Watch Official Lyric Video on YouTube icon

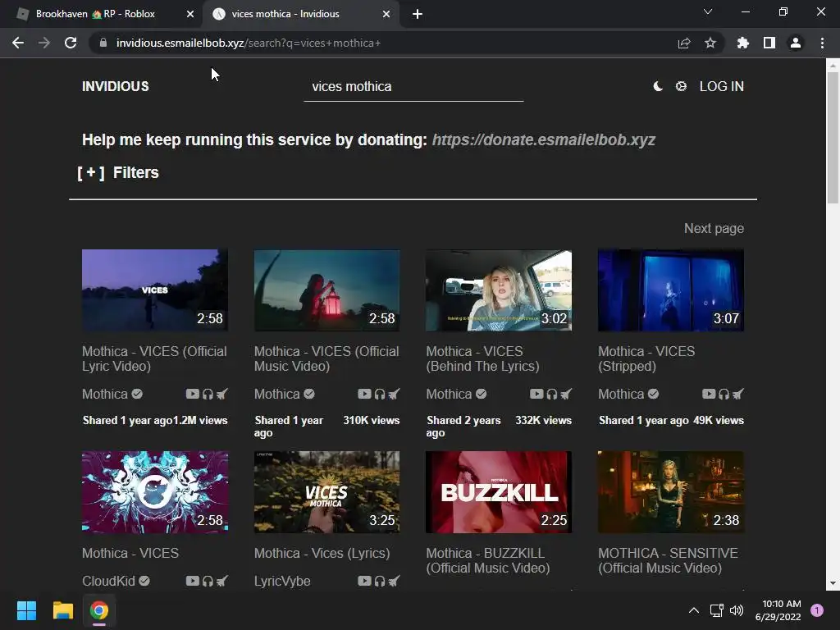click(x=192, y=395)
